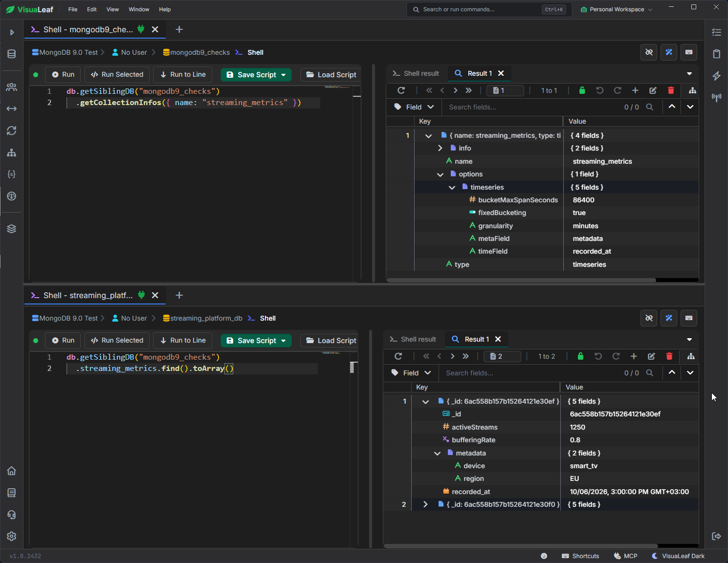Click Run to Line in upper shell
Viewport: 728px width, 563px height.
(x=183, y=75)
